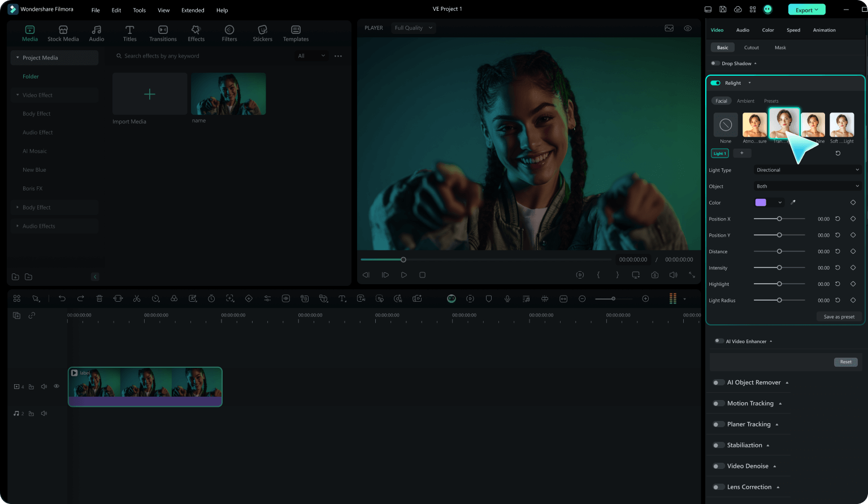Screen dimensions: 868x504
Task: Zoom out the timeline with minus icon
Action: click(582, 298)
